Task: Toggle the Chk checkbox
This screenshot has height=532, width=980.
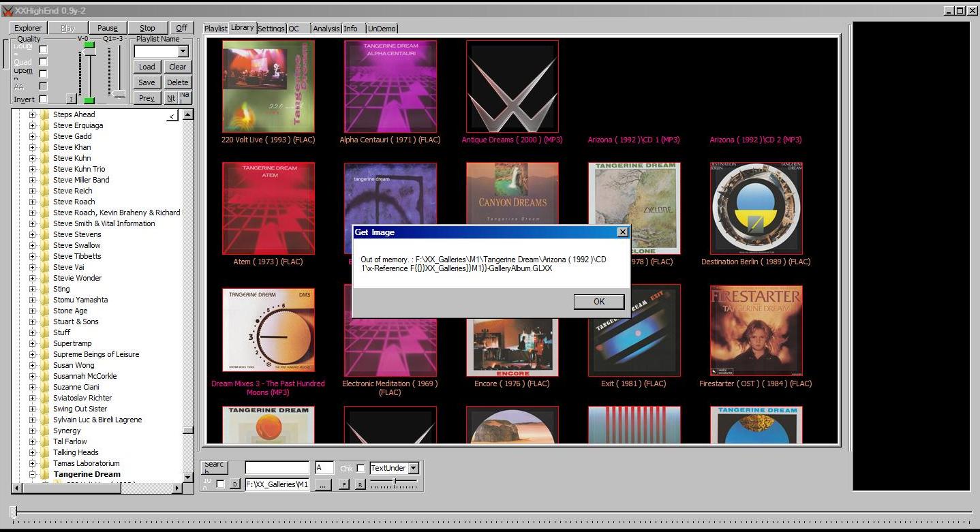Action: (x=361, y=469)
